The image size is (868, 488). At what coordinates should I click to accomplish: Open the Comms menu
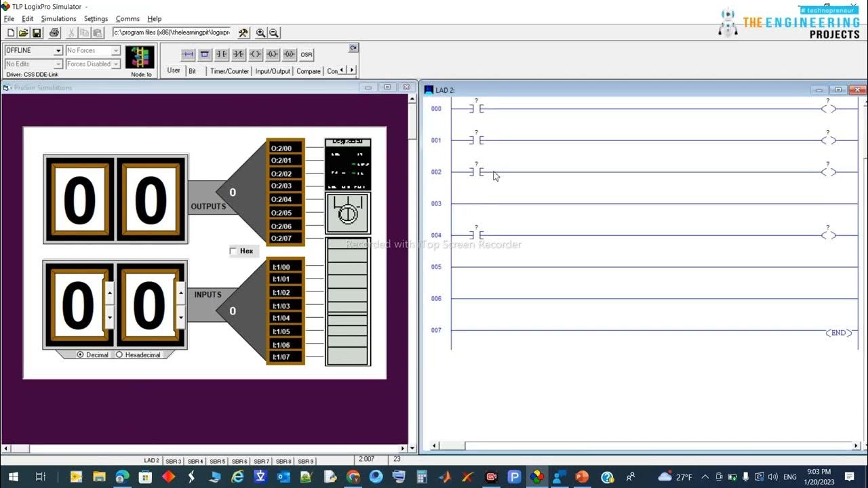click(x=127, y=19)
